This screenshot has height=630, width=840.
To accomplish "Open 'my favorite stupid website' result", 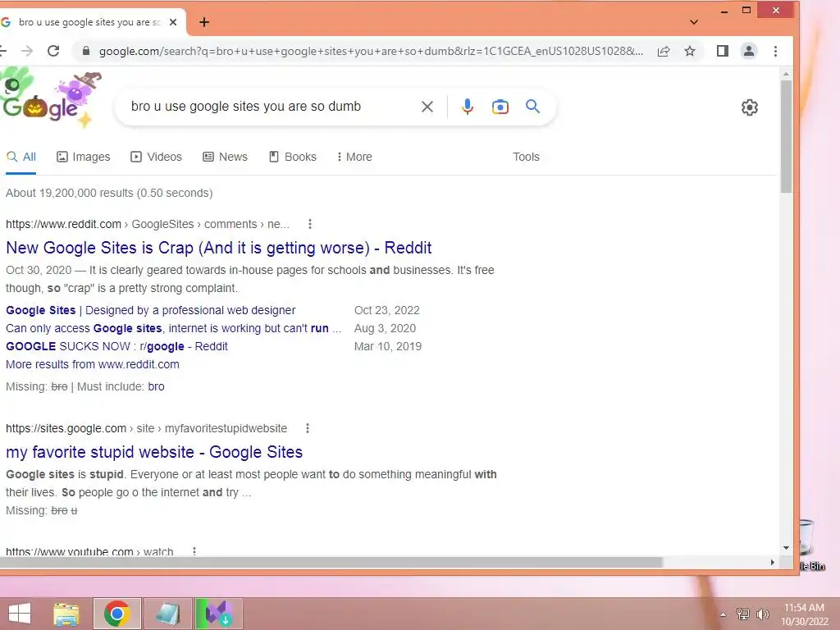I will pos(154,452).
